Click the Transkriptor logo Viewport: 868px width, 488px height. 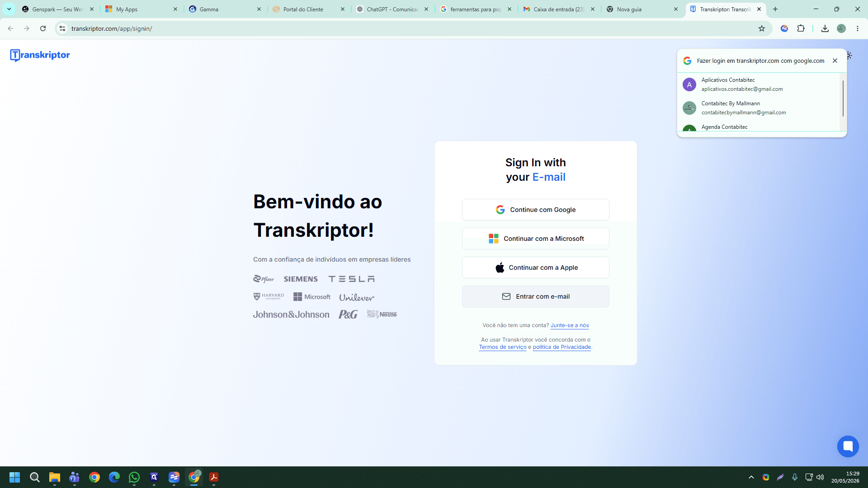(x=40, y=55)
